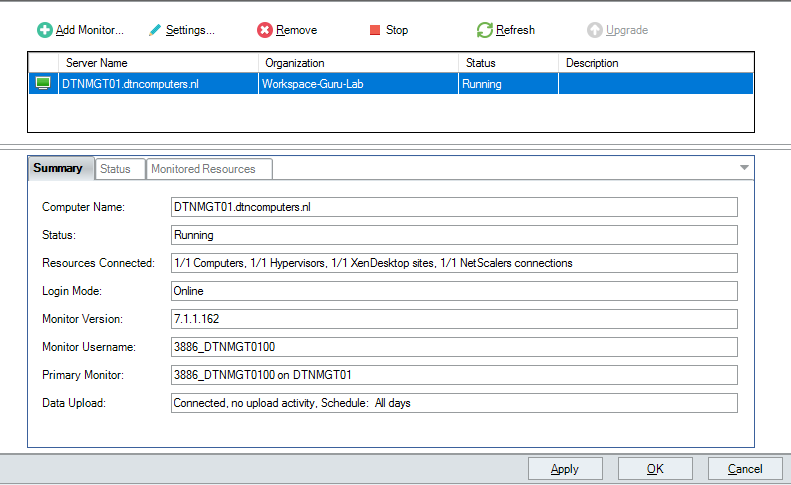Viewport: 791px width, 485px height.
Task: Open Settings... from the toolbar
Action: [x=190, y=30]
